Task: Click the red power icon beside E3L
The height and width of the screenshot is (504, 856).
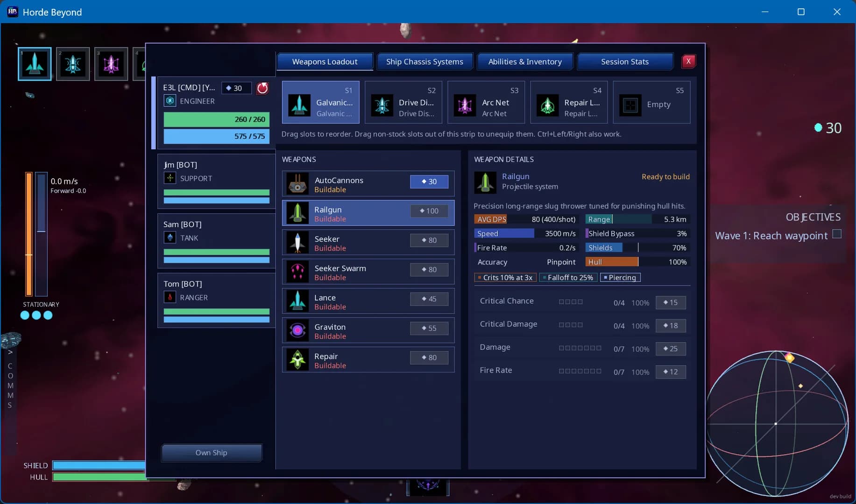Action: (x=263, y=88)
